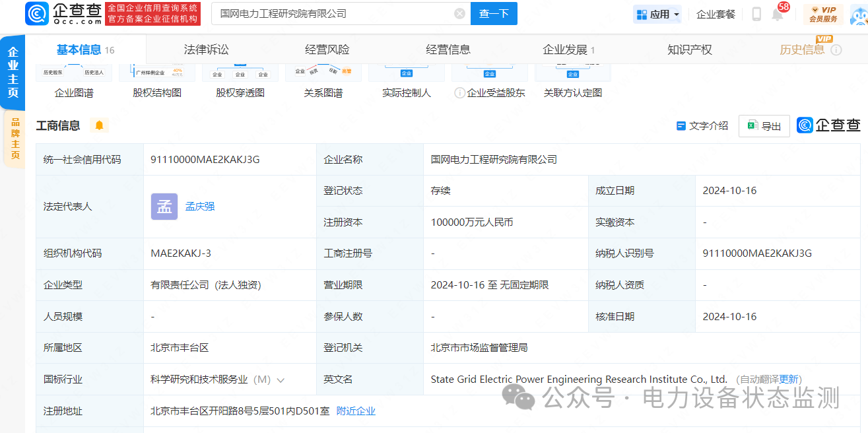Select 企业主页 side tab

(13, 71)
